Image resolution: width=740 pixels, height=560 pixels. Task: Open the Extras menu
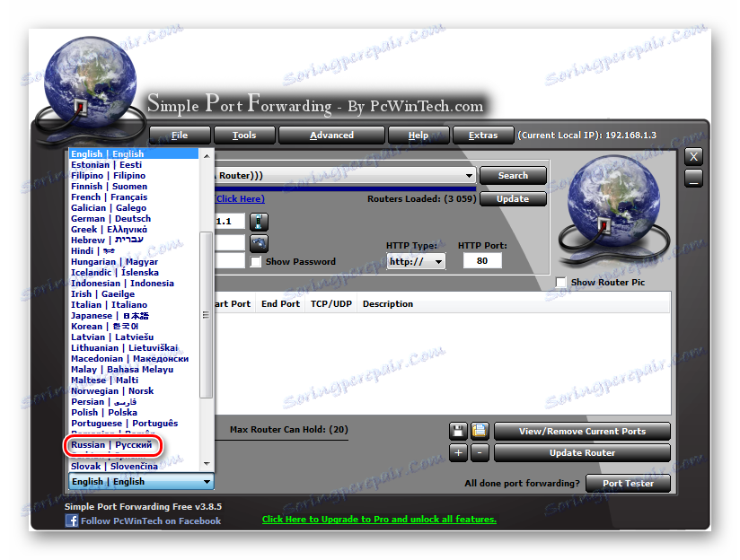pos(483,136)
